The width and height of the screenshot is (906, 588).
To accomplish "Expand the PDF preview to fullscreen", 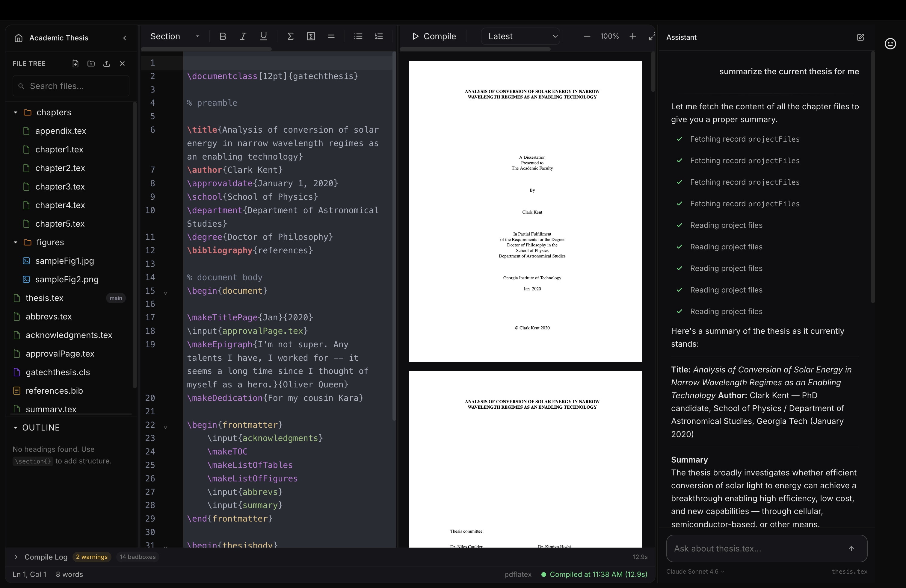I will [x=652, y=36].
